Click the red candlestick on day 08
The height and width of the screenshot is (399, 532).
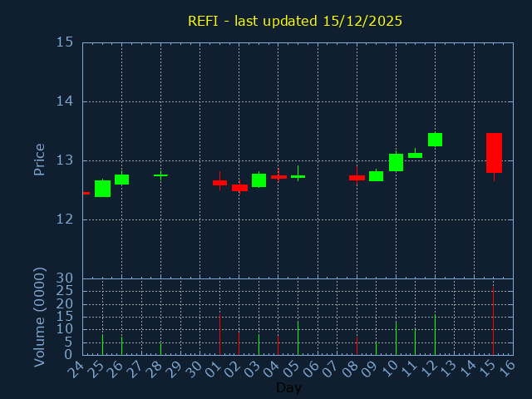point(357,178)
